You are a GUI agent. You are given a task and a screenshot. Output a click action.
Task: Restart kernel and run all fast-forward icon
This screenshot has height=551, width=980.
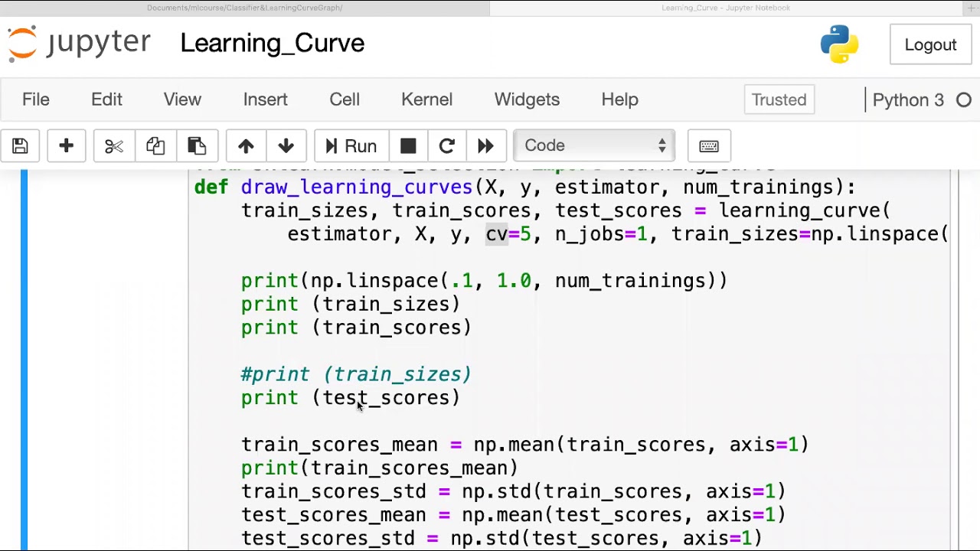[485, 145]
